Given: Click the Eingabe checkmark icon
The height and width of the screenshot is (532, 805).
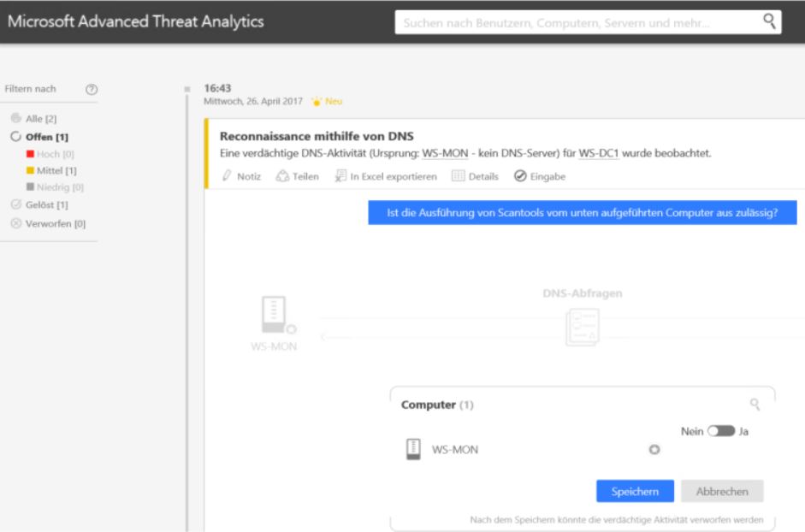Looking at the screenshot, I should pos(520,176).
